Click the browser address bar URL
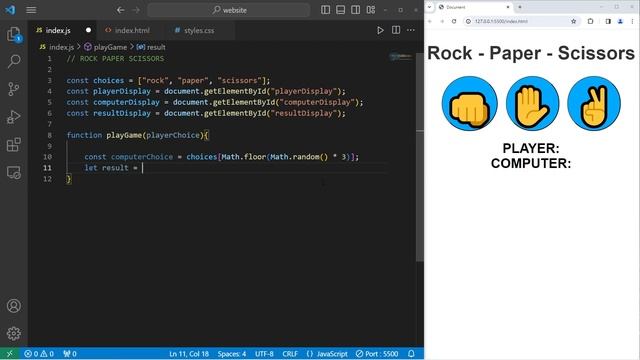The width and height of the screenshot is (640, 360). tap(501, 21)
